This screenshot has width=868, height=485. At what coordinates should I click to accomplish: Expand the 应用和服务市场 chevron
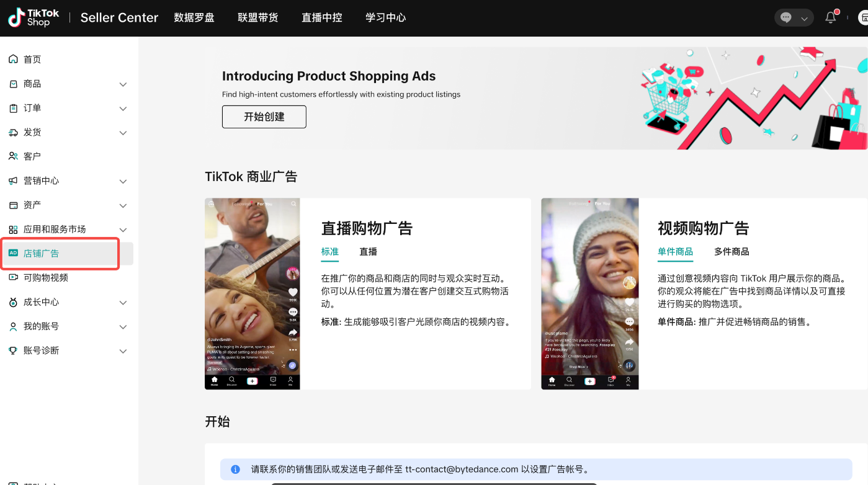coord(123,229)
